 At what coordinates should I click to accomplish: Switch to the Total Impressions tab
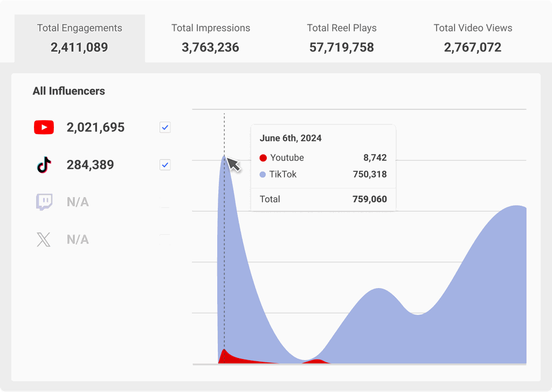(x=210, y=38)
